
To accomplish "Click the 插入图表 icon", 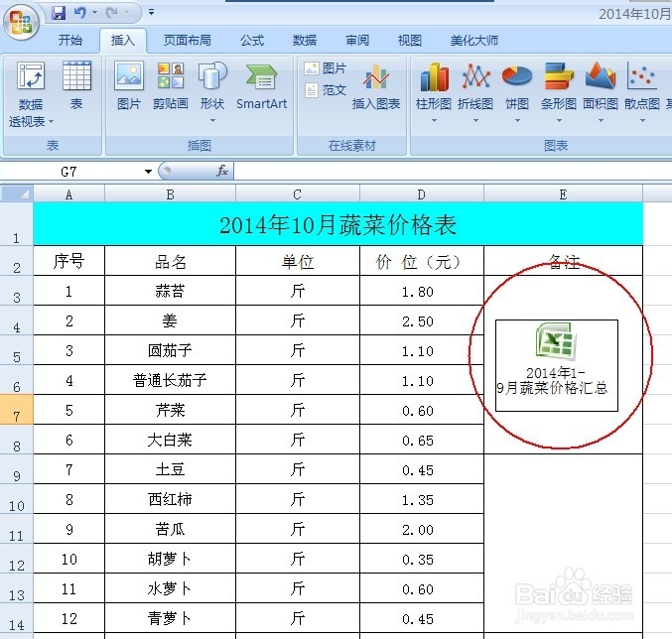I will coord(376,86).
